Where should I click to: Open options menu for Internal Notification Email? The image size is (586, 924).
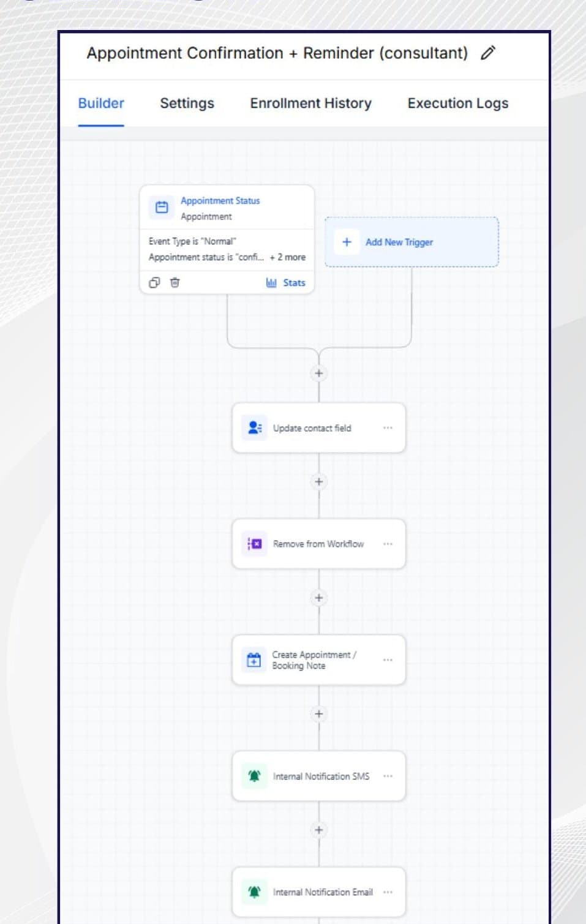pos(388,892)
